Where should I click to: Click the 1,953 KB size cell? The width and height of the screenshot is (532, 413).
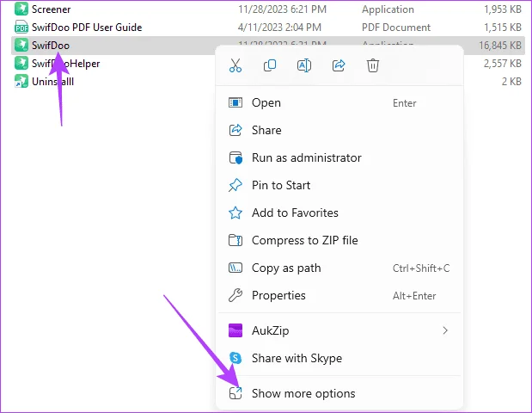coord(503,9)
